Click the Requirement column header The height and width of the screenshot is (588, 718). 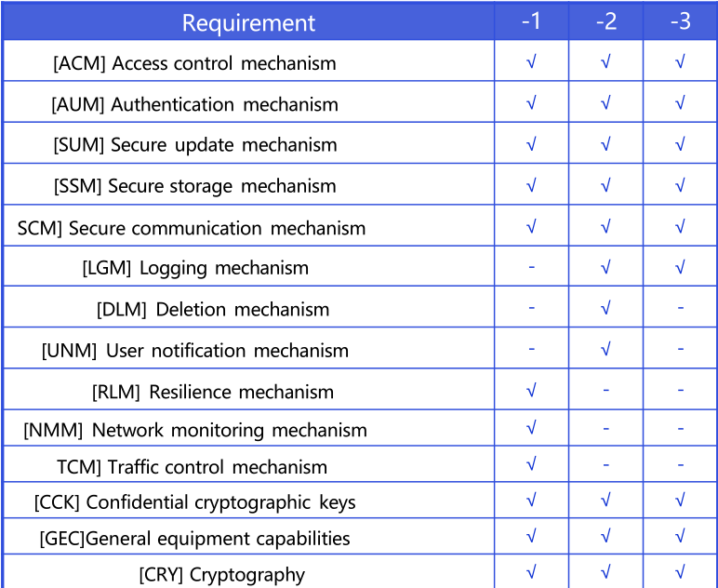point(248,22)
